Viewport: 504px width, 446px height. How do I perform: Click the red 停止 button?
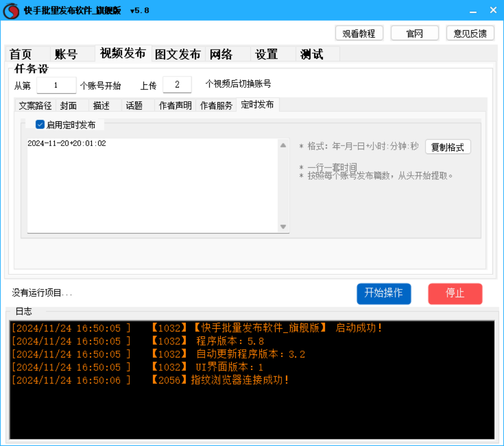[x=455, y=293]
